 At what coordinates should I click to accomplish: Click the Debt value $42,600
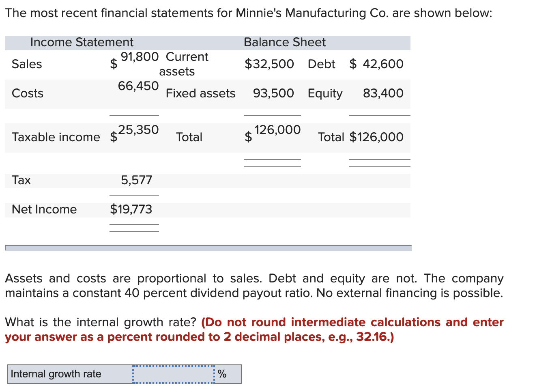pyautogui.click(x=376, y=64)
